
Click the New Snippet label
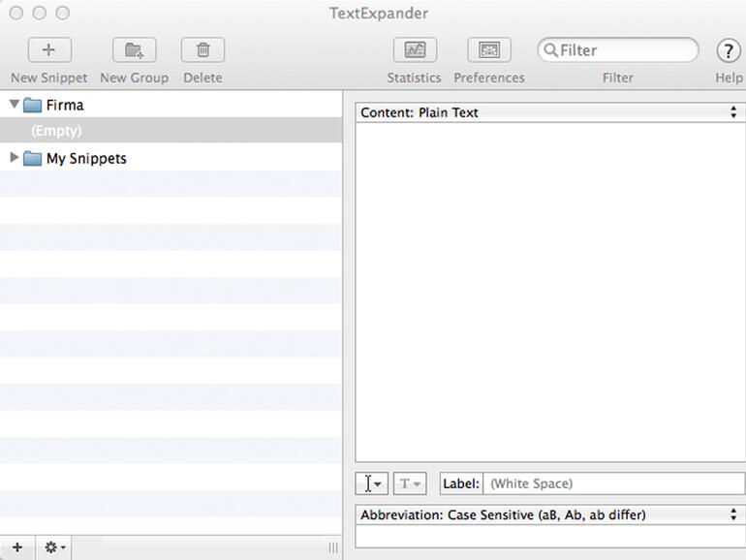pyautogui.click(x=49, y=78)
